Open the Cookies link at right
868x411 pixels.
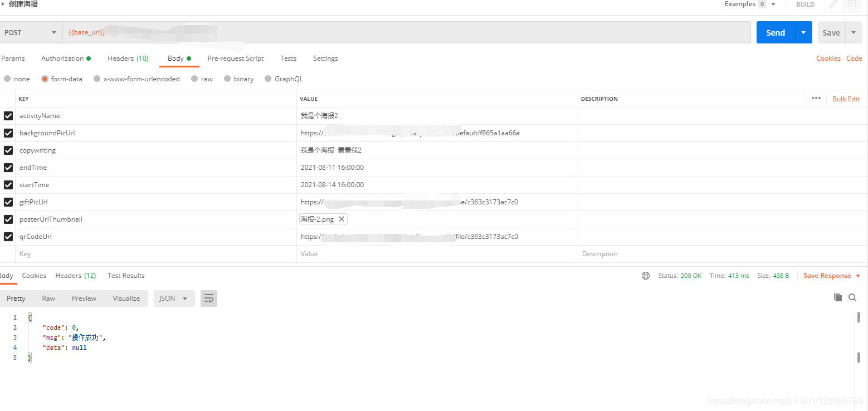coord(828,58)
